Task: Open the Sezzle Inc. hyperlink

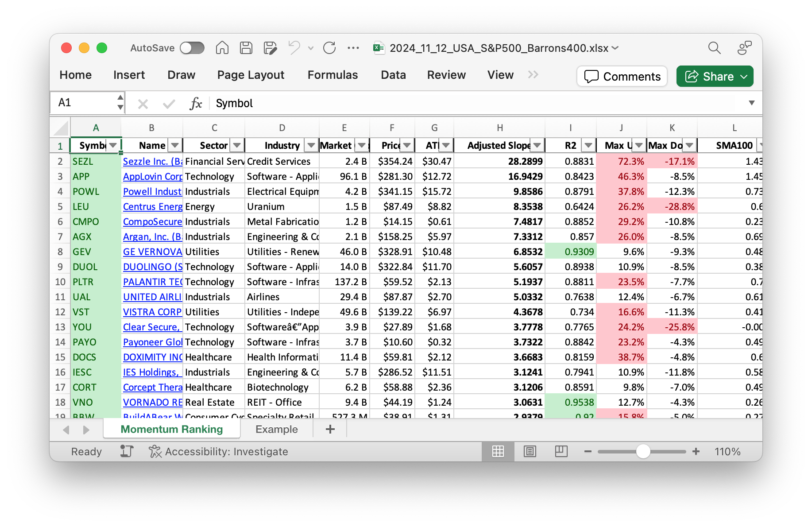Action: (x=152, y=161)
